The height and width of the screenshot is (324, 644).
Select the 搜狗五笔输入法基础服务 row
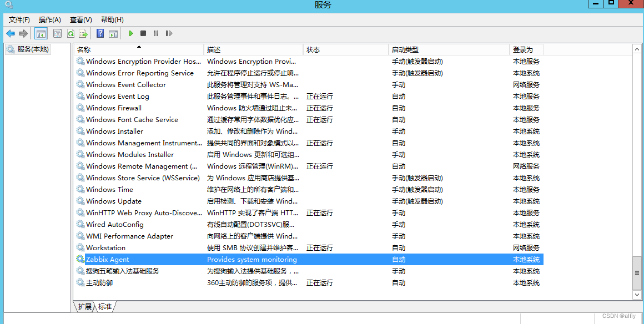click(x=309, y=271)
